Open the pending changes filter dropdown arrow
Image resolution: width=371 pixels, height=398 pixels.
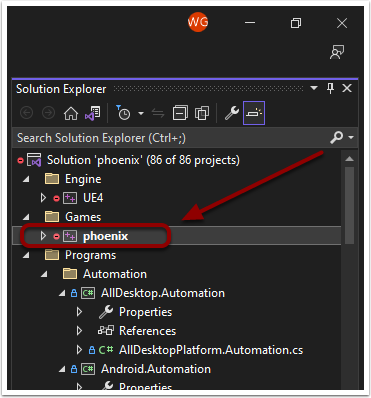tap(141, 114)
